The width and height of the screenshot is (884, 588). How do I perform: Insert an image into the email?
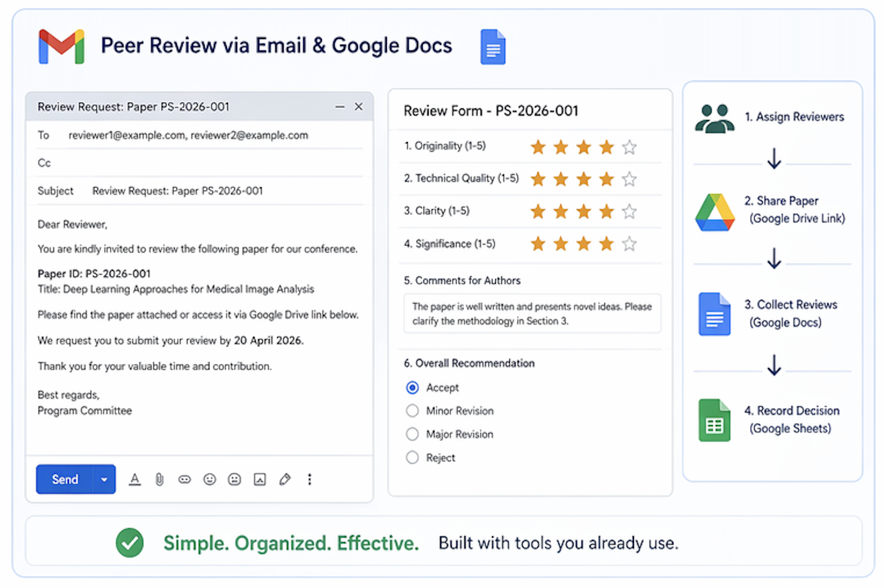coord(259,480)
